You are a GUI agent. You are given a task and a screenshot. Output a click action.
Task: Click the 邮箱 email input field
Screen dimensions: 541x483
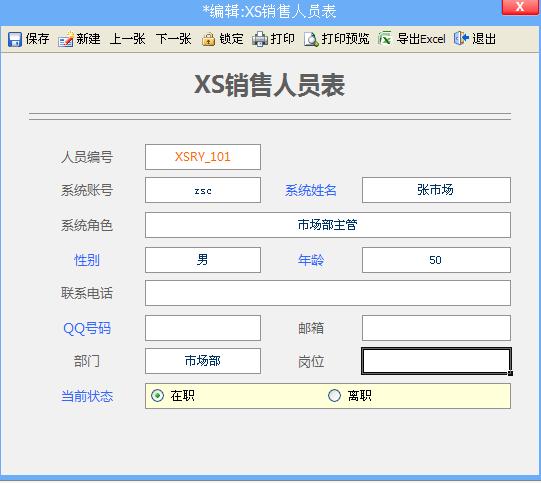pyautogui.click(x=436, y=328)
